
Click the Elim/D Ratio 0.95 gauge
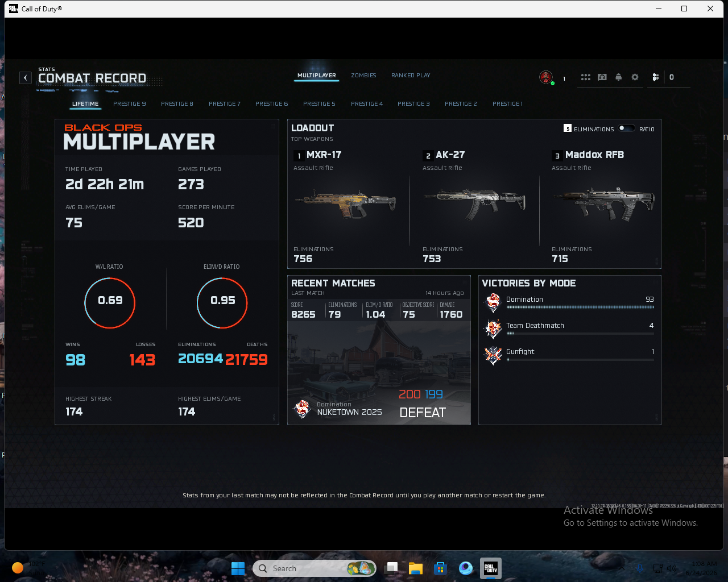222,303
